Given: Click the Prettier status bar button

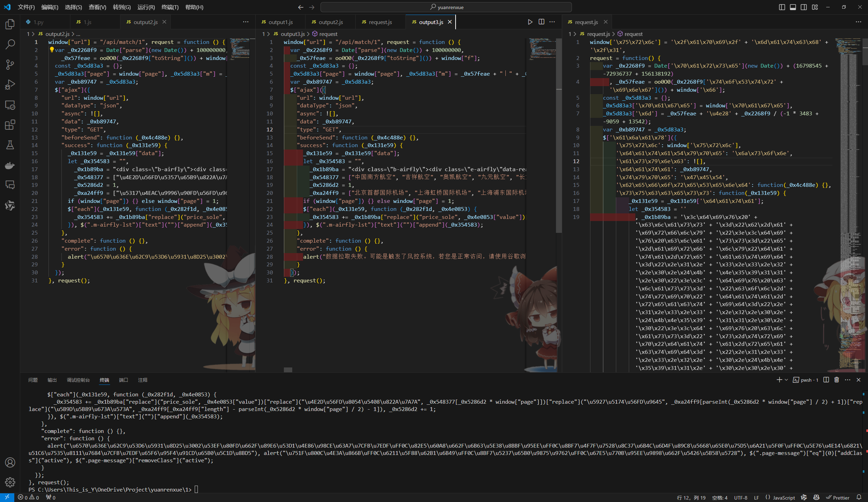Looking at the screenshot, I should coord(838,497).
